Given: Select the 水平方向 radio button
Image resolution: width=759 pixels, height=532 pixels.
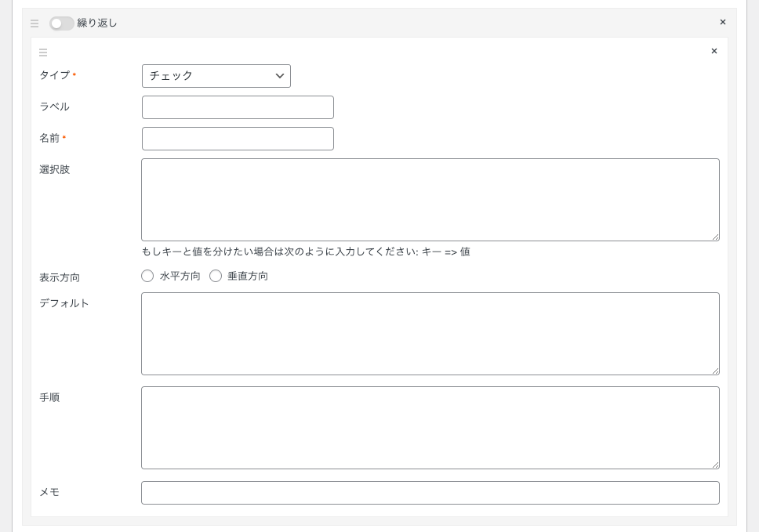Looking at the screenshot, I should coord(147,276).
